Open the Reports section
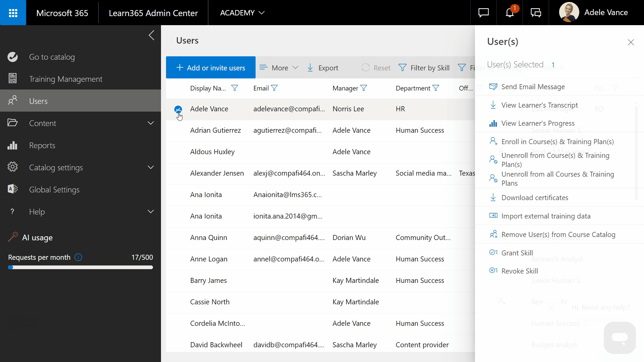Screen dimensions: 644x362 click(x=80, y=145)
